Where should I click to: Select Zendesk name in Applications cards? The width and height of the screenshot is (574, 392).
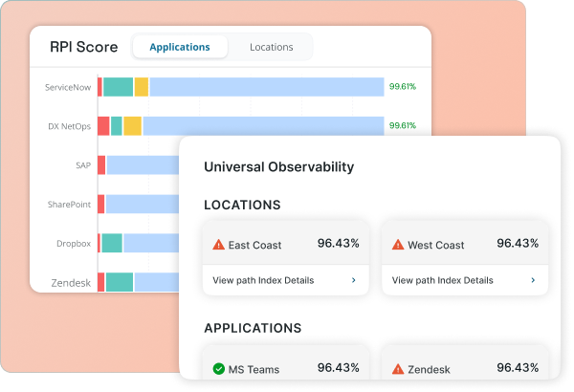click(x=429, y=369)
